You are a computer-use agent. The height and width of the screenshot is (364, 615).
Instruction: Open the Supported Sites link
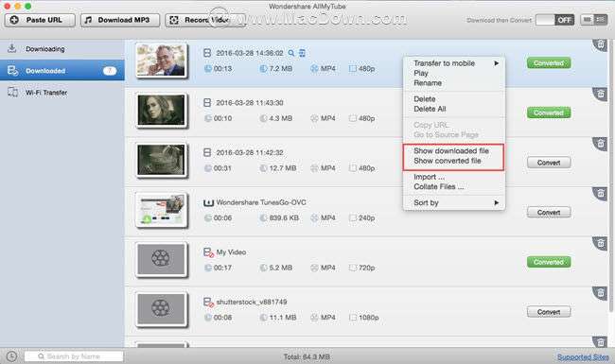click(583, 357)
